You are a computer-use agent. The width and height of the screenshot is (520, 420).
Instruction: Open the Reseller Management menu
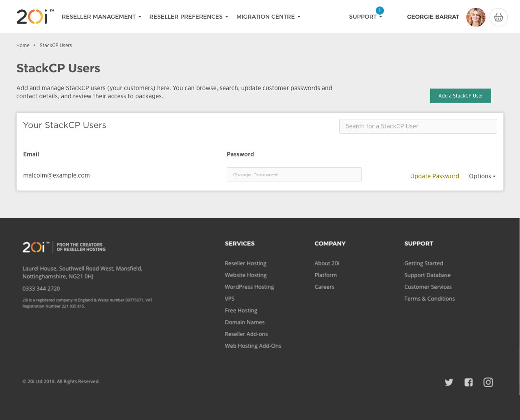tap(101, 17)
